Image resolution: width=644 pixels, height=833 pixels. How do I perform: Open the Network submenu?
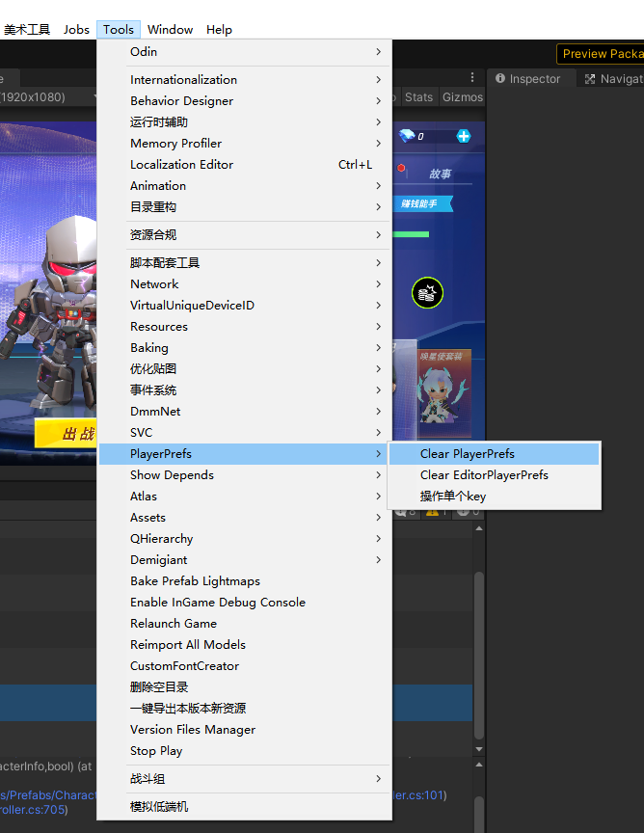[245, 284]
